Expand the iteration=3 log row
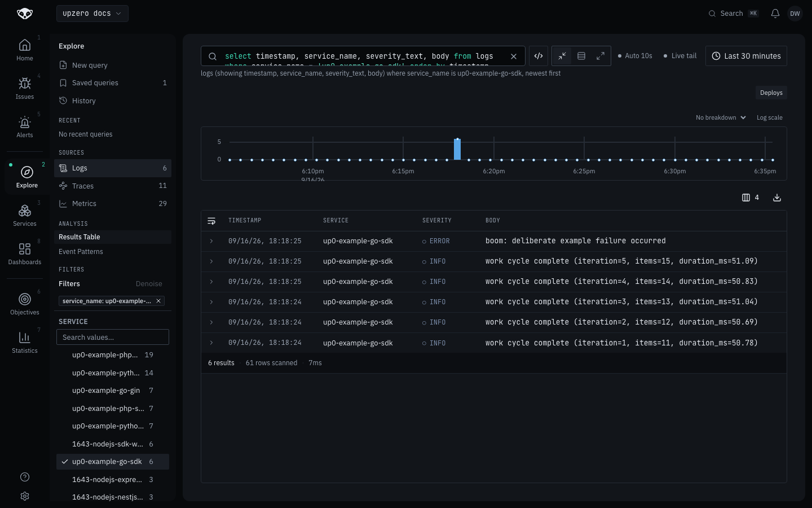 pyautogui.click(x=211, y=302)
